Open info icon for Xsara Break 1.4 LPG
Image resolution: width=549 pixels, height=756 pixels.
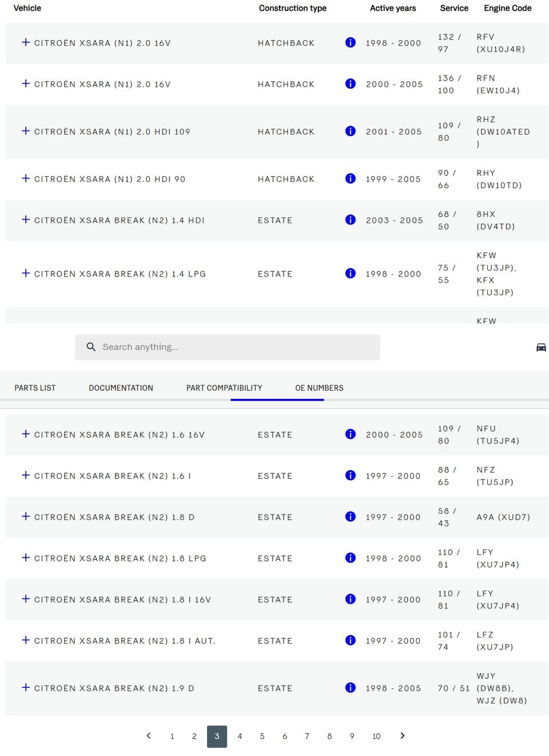pyautogui.click(x=351, y=273)
